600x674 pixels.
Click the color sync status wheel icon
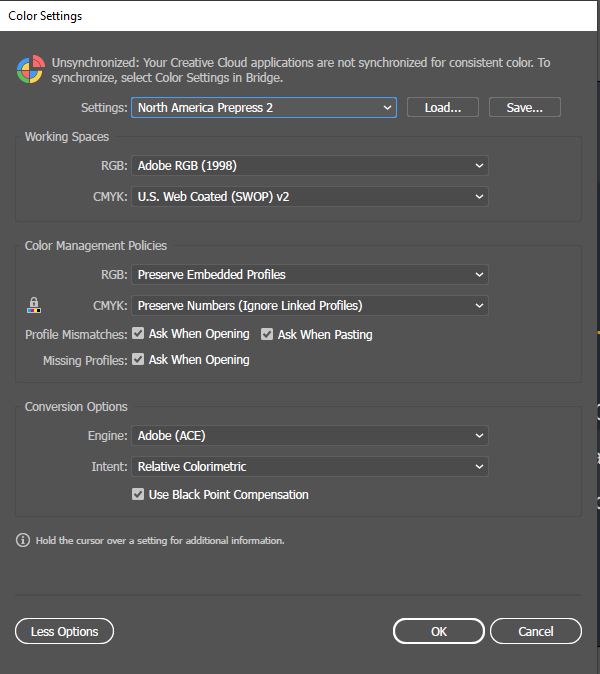31,70
